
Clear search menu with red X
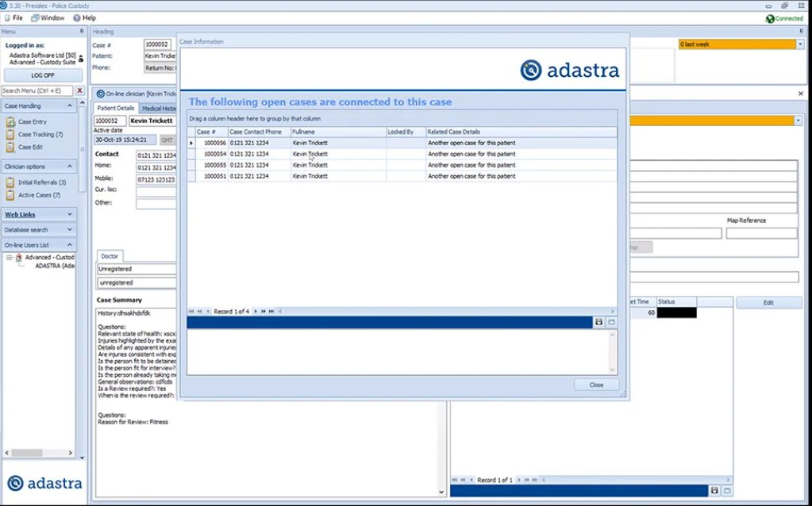tap(79, 90)
